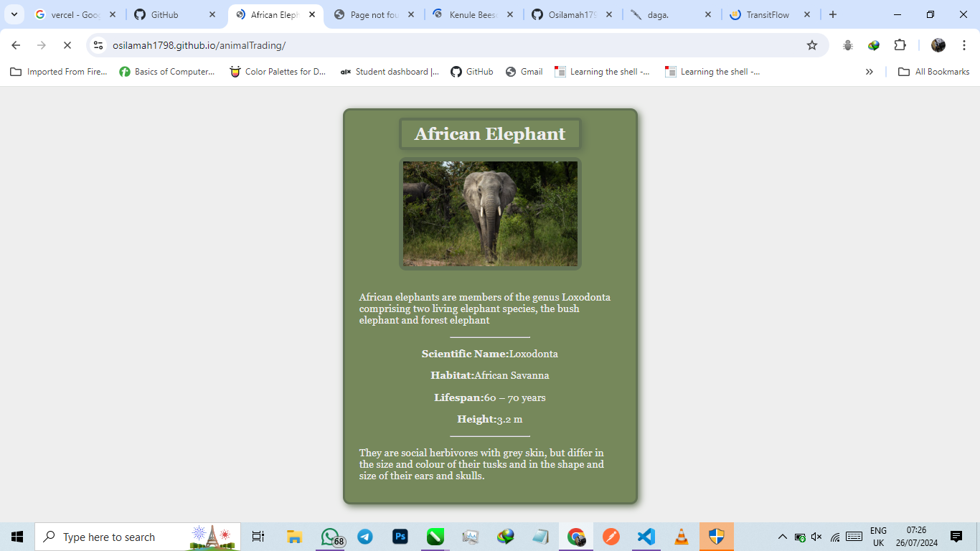Unmute audio via the taskbar speaker icon
The image size is (980, 551).
click(x=816, y=536)
